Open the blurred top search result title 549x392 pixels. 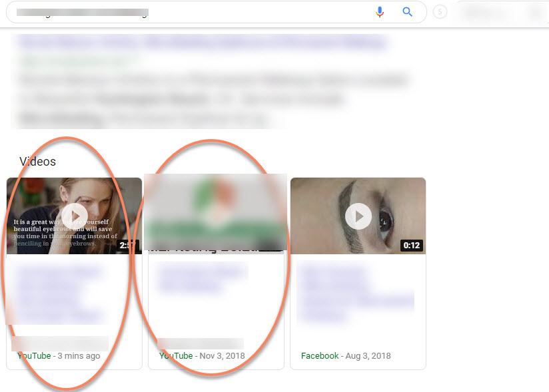(203, 43)
